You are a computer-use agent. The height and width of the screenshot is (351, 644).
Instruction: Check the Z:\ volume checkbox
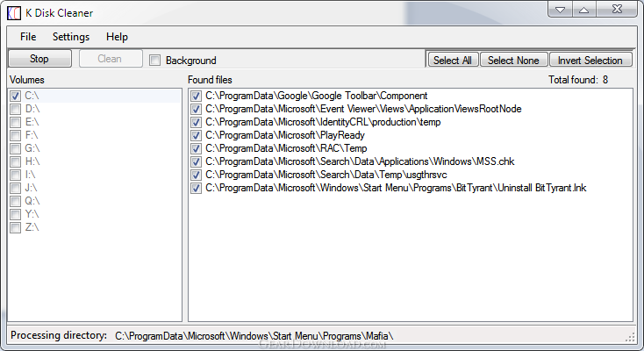pyautogui.click(x=16, y=227)
